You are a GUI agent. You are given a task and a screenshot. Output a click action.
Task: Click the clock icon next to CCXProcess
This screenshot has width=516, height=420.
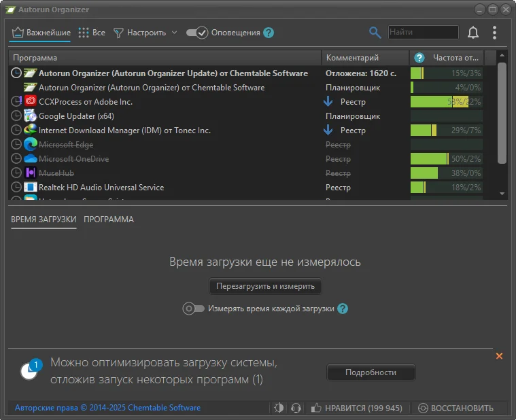pos(17,102)
